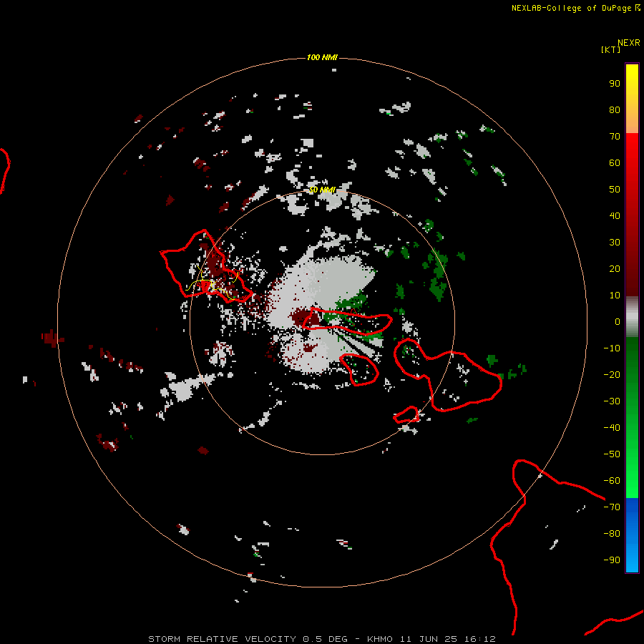The width and height of the screenshot is (644, 644).
Task: Click the NEXR label above the color scale
Action: click(628, 43)
